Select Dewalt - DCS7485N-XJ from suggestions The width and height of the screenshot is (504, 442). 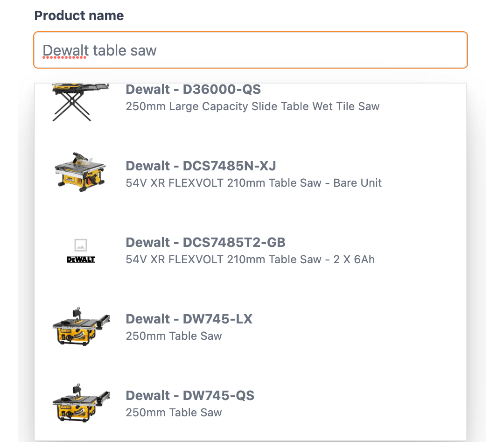tap(201, 166)
